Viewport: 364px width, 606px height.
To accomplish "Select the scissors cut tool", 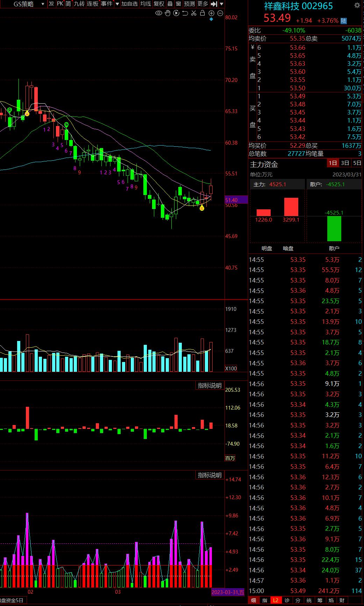I will click(194, 13).
